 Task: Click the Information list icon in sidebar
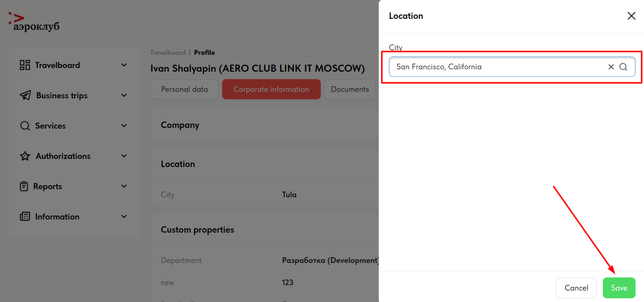pos(25,217)
